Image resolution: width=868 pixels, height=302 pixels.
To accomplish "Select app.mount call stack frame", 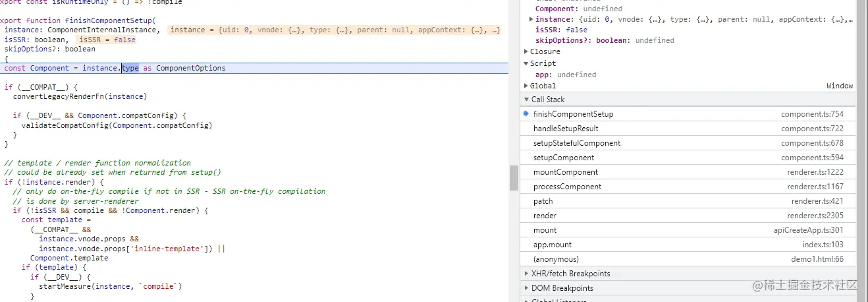I will [688, 245].
